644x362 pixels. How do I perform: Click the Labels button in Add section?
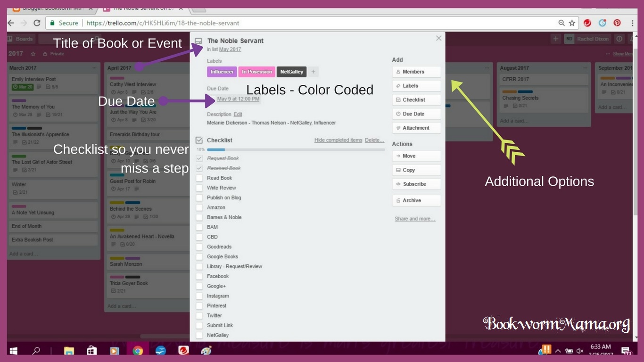coord(416,86)
